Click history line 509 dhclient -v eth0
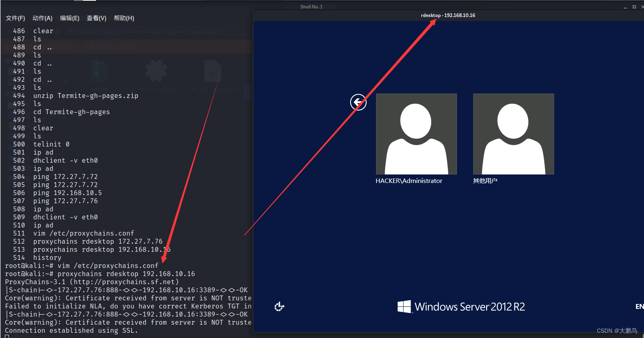The height and width of the screenshot is (338, 644). point(55,217)
